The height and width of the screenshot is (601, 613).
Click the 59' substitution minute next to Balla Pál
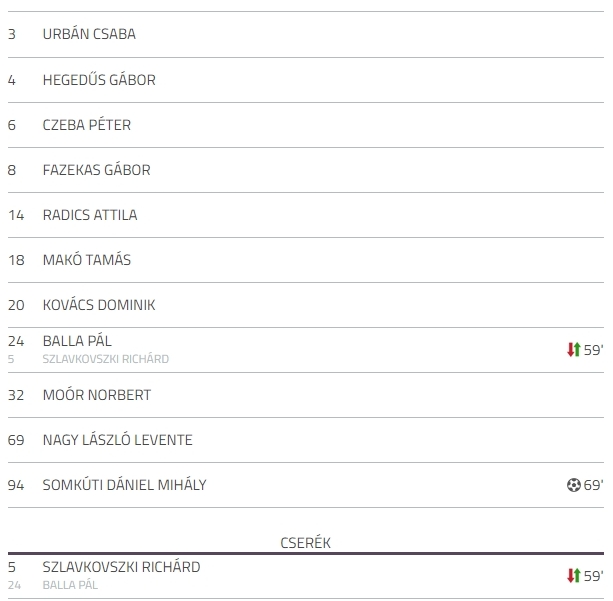(593, 350)
